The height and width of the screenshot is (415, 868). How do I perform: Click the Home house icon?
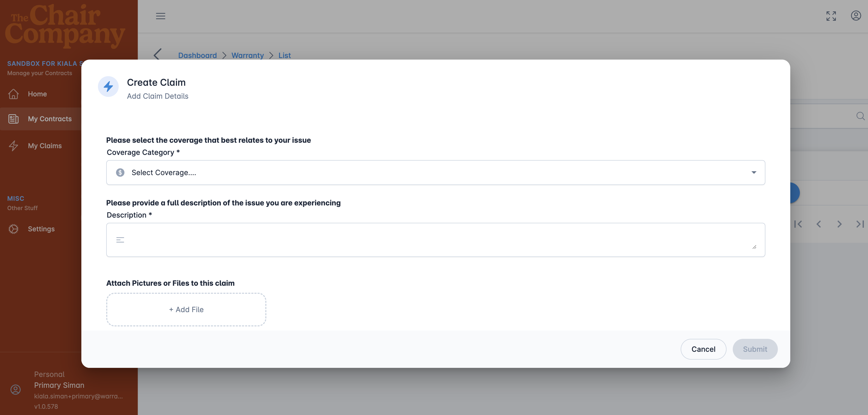[x=13, y=94]
